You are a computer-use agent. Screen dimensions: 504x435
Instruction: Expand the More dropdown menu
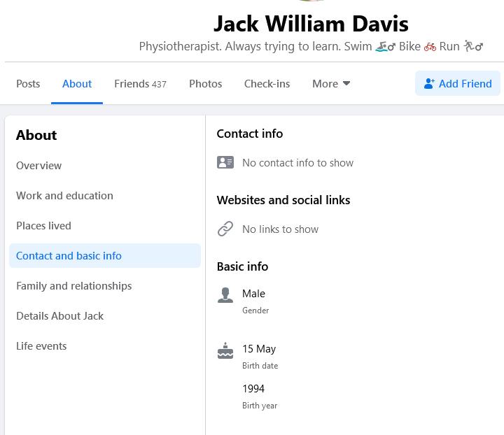(x=330, y=83)
